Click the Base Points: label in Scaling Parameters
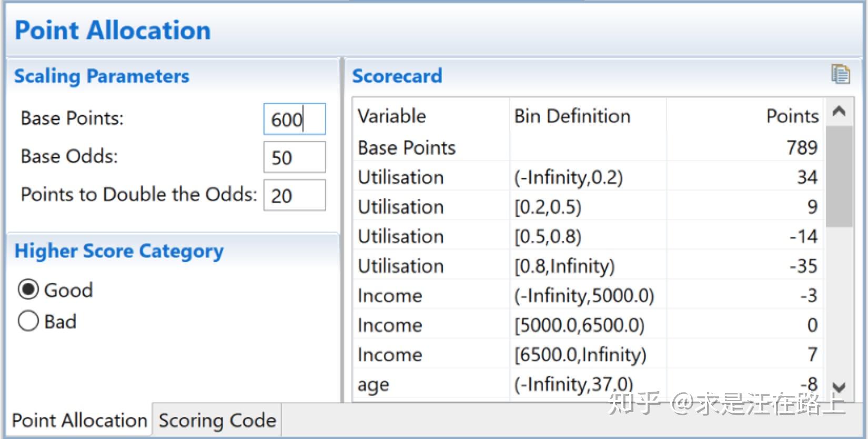 click(72, 118)
